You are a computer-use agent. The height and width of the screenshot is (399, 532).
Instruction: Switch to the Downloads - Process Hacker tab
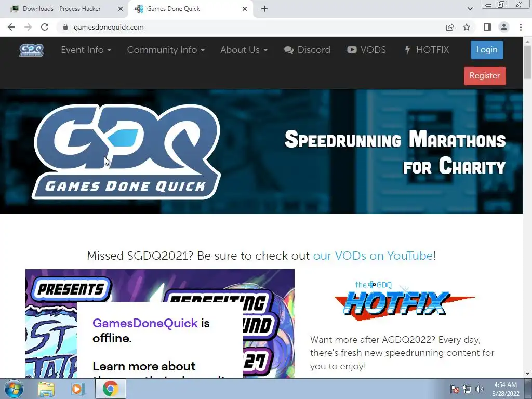point(64,9)
